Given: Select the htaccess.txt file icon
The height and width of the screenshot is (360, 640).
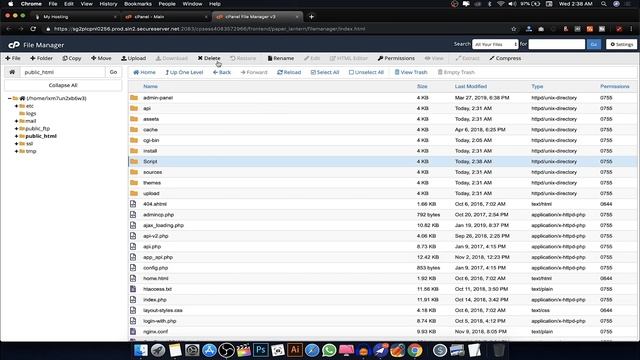Looking at the screenshot, I should tap(133, 289).
